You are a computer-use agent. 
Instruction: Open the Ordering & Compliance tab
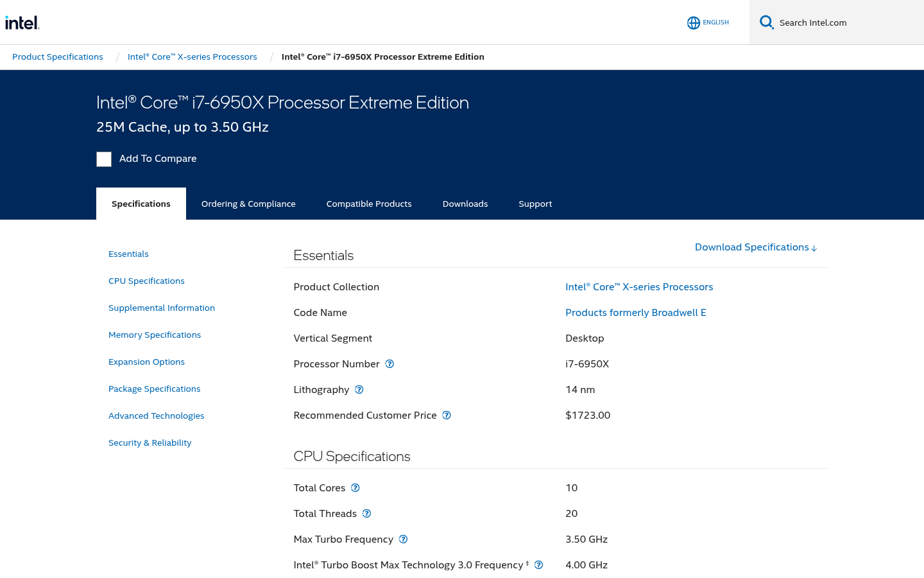(248, 204)
